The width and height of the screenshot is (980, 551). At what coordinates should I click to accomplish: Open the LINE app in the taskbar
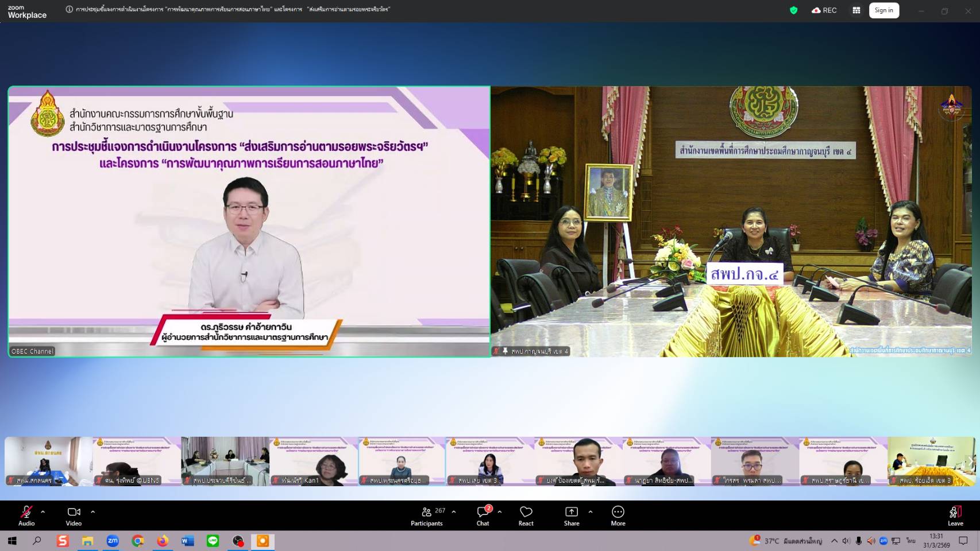(213, 541)
